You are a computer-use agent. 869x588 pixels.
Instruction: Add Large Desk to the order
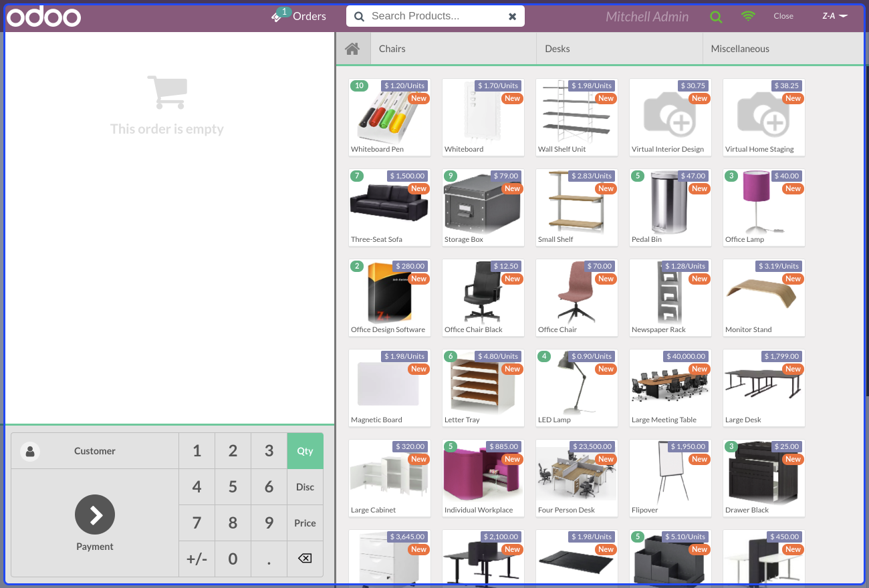pos(764,388)
